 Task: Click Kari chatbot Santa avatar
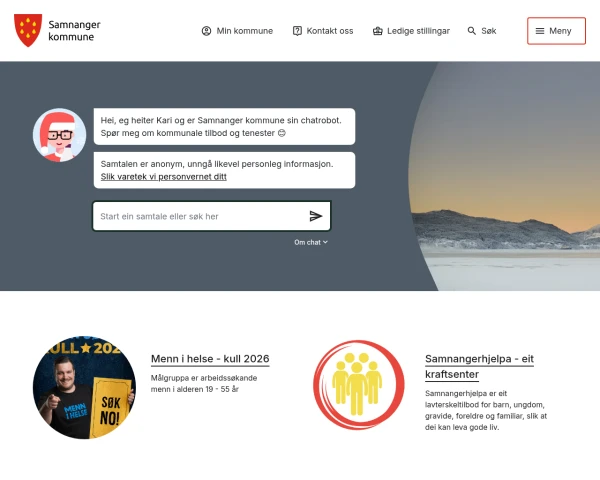[x=59, y=135]
